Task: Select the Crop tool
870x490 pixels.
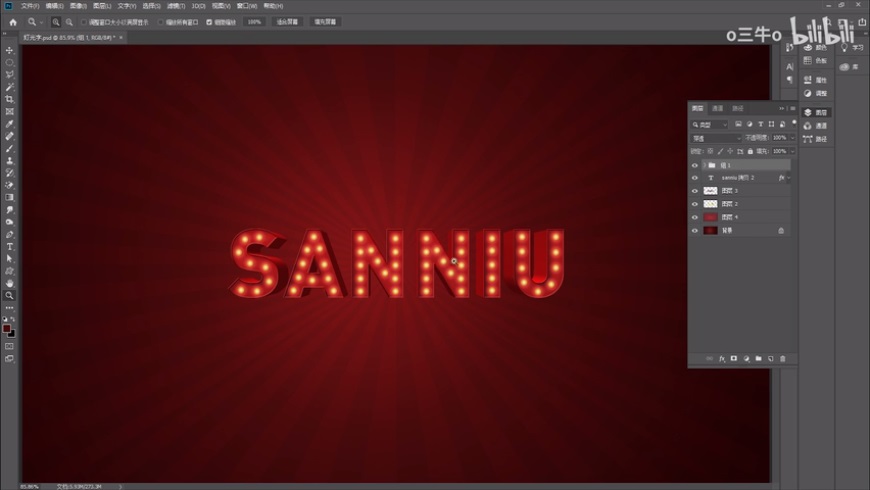Action: [x=10, y=99]
